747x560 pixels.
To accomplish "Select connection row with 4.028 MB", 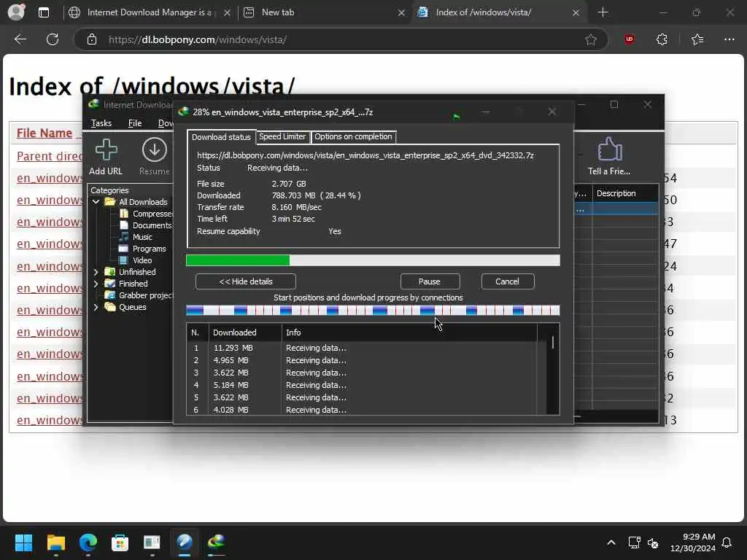I will pos(362,410).
